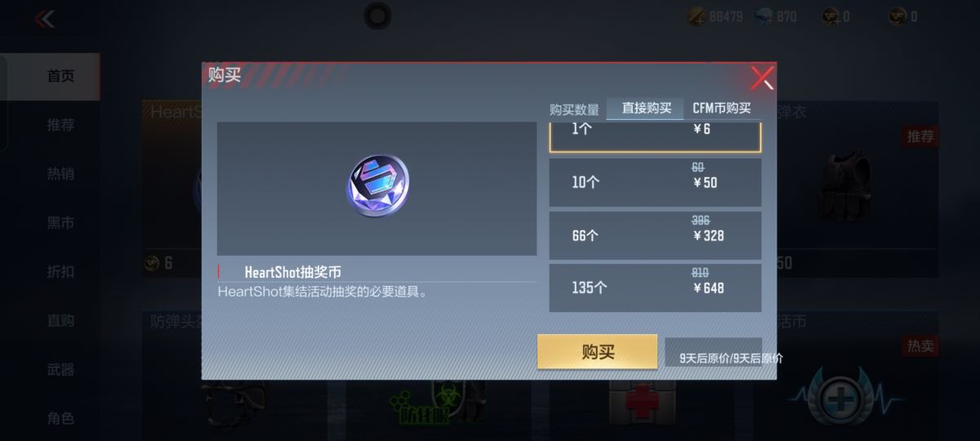Screen dimensions: 980x441
Task: Go to the 热销 sidebar section
Action: [x=60, y=174]
